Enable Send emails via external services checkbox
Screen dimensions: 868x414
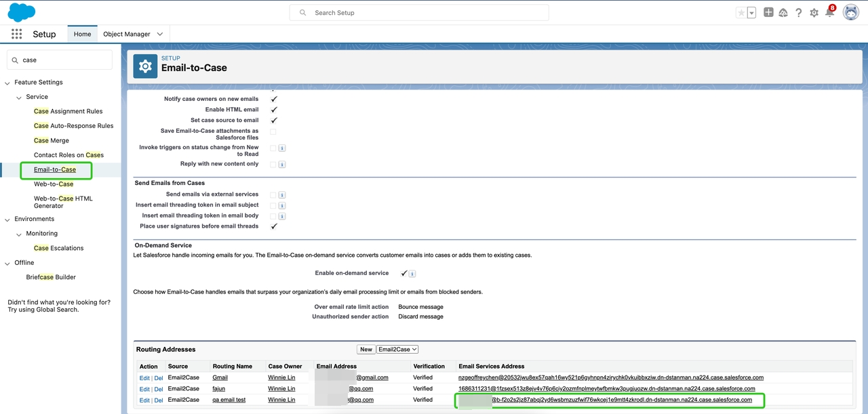coord(273,194)
